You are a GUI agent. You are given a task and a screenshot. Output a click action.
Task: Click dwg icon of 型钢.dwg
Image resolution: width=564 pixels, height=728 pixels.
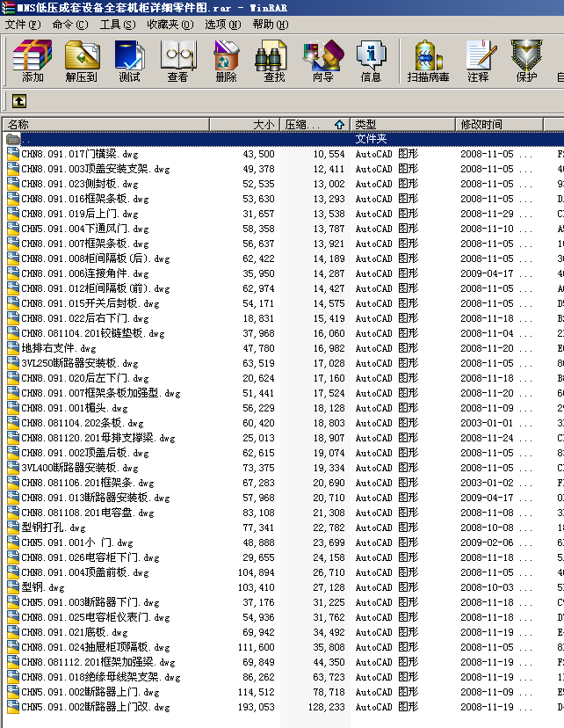click(x=13, y=586)
